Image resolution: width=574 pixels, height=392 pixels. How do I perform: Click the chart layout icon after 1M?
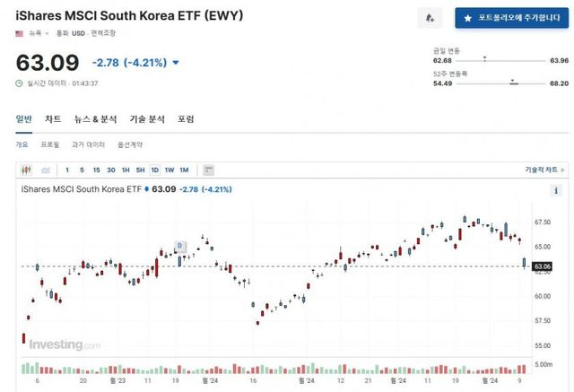point(208,170)
